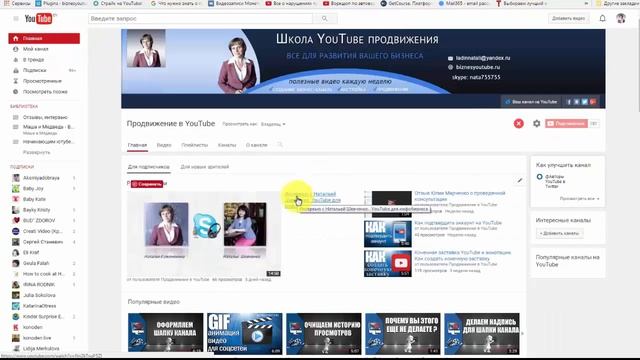Image resolution: width=640 pixels, height=360 pixels.
Task: Open 'Отзыв Юлии Марченко' video link
Action: [x=460, y=196]
